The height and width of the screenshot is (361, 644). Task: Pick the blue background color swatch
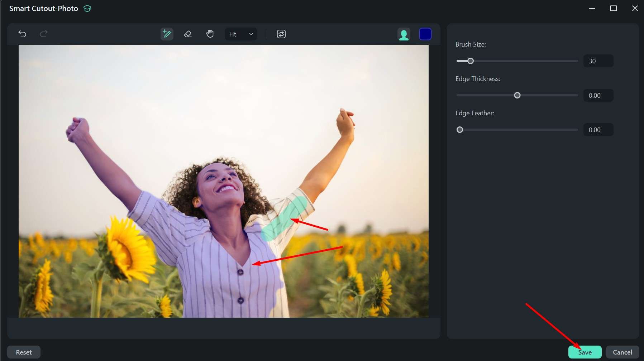pos(425,34)
